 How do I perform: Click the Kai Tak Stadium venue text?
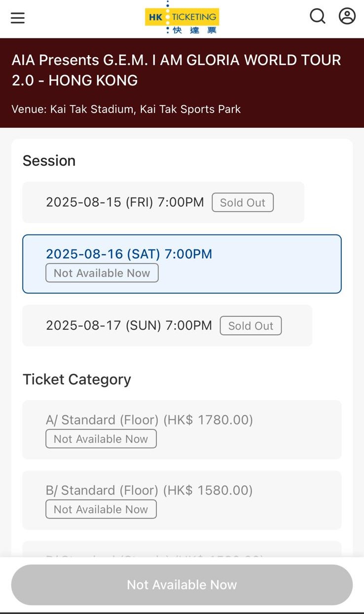[126, 109]
